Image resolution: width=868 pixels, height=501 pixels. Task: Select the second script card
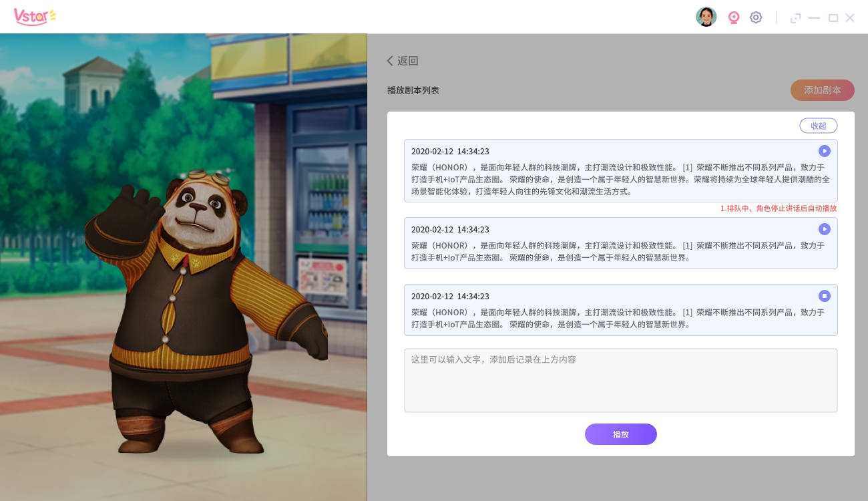click(621, 243)
